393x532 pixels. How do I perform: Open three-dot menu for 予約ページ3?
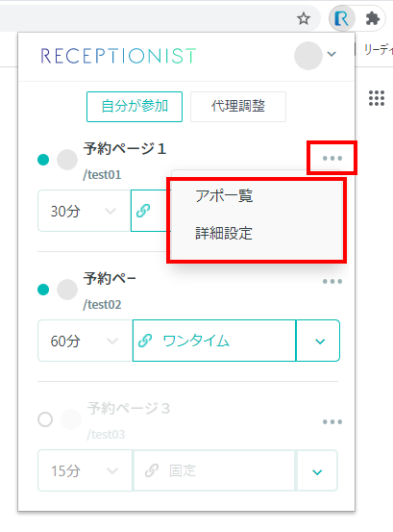click(332, 421)
